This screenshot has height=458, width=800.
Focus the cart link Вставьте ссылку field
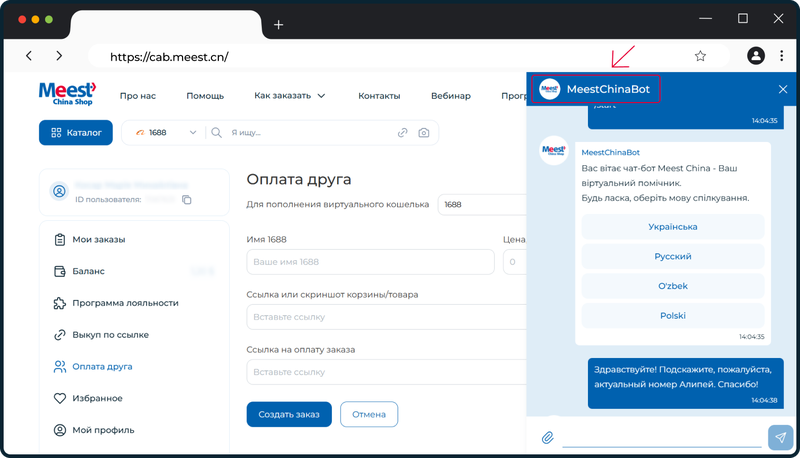click(386, 317)
